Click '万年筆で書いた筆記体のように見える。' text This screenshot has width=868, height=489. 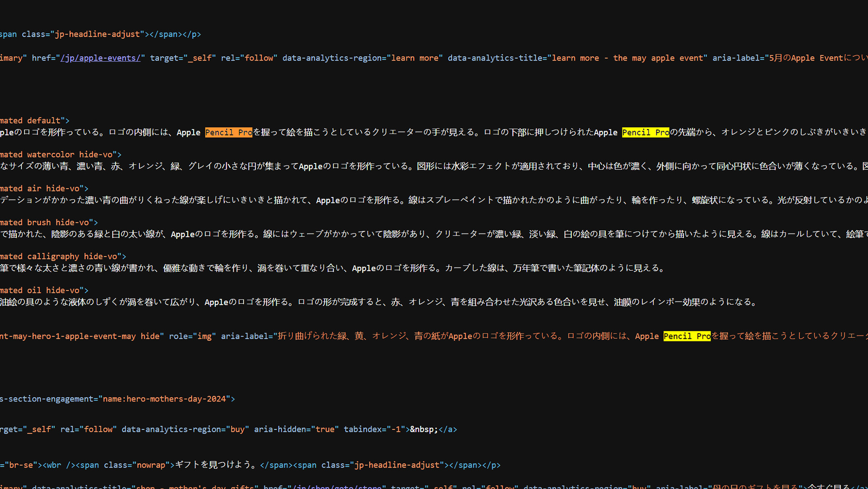tap(590, 268)
